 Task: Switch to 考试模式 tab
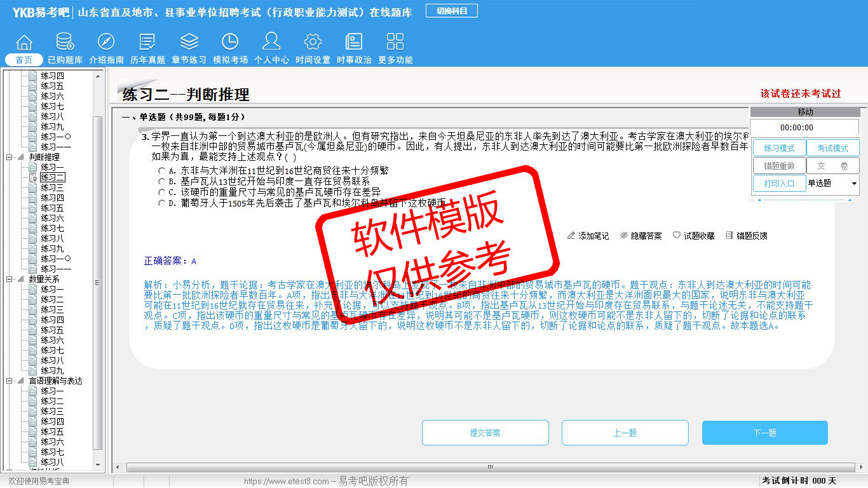point(832,148)
